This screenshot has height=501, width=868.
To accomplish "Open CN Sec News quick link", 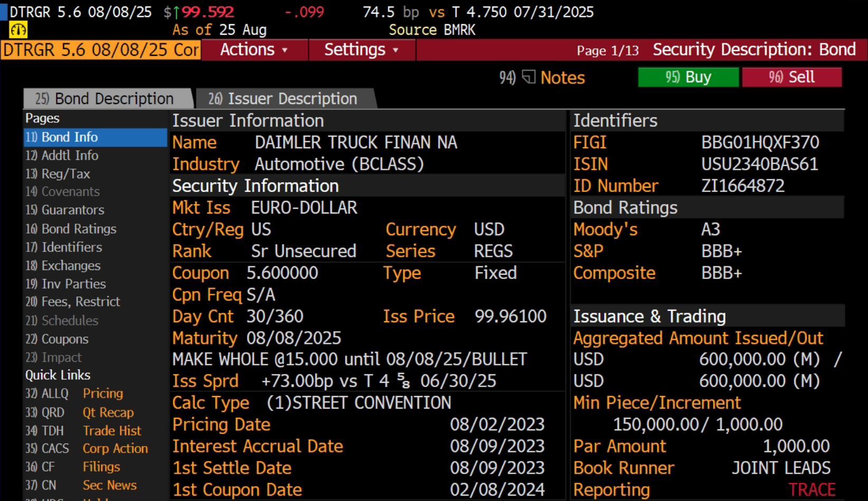I will click(x=81, y=485).
